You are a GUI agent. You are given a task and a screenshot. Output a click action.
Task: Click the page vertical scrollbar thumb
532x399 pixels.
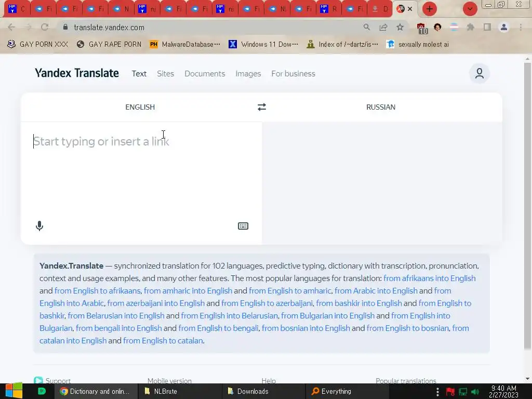527,206
